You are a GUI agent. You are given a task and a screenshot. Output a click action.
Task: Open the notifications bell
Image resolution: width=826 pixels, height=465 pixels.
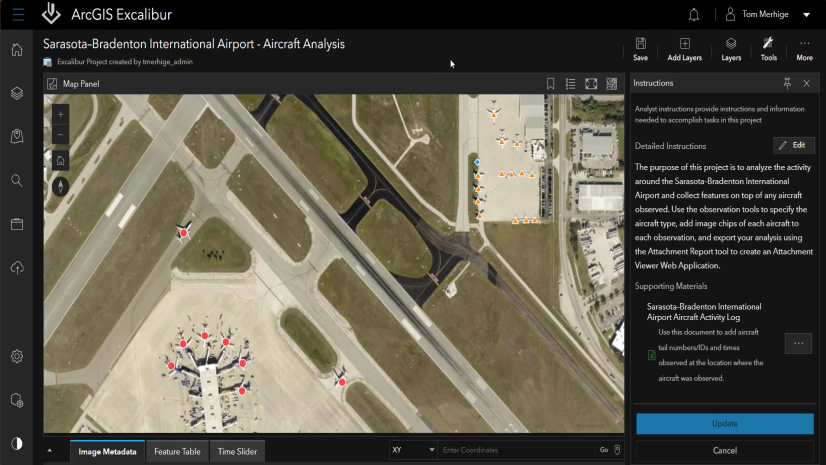694,15
